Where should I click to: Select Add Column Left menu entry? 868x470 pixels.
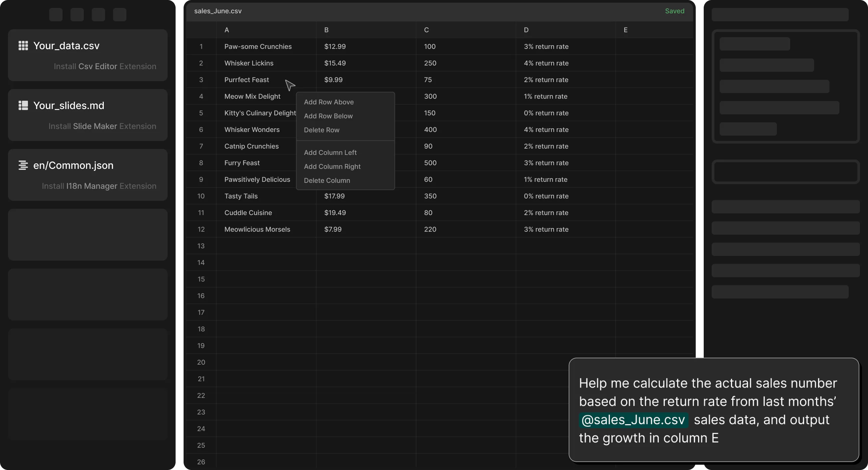pyautogui.click(x=330, y=153)
